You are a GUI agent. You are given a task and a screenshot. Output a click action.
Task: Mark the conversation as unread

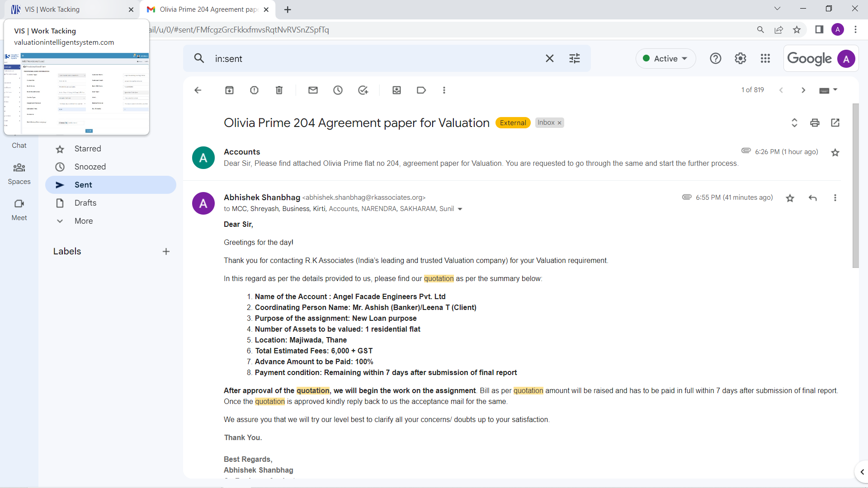click(313, 90)
